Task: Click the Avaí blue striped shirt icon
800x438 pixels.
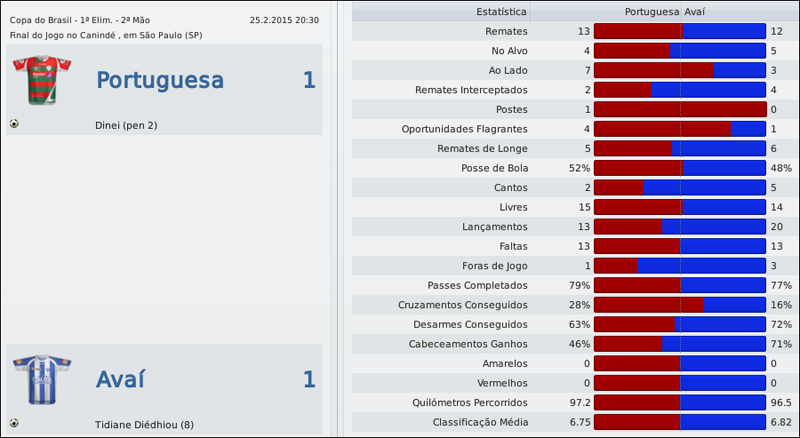Action: [x=41, y=379]
